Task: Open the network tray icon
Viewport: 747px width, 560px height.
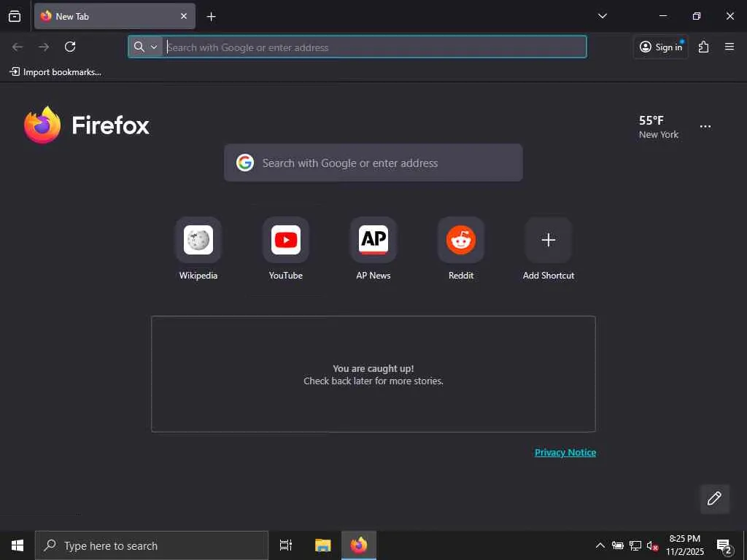Action: 635,545
